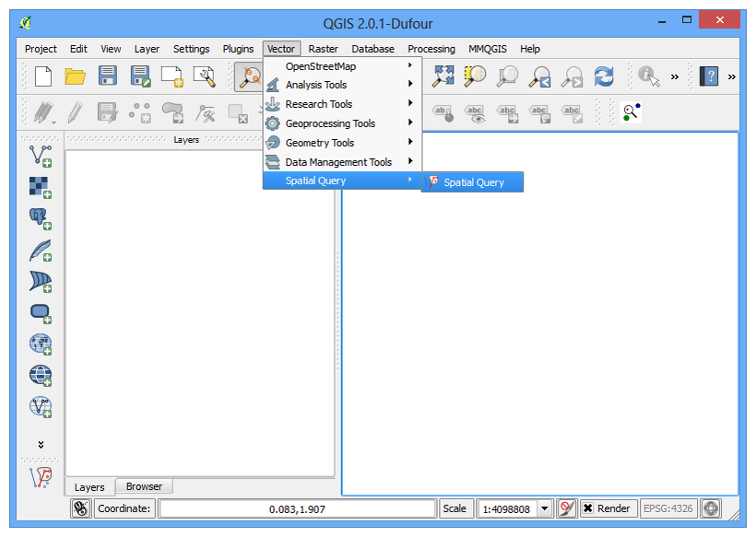Click the Add Oracle GeoRaster Layer icon
Image resolution: width=756 pixels, height=537 pixels.
[x=41, y=313]
